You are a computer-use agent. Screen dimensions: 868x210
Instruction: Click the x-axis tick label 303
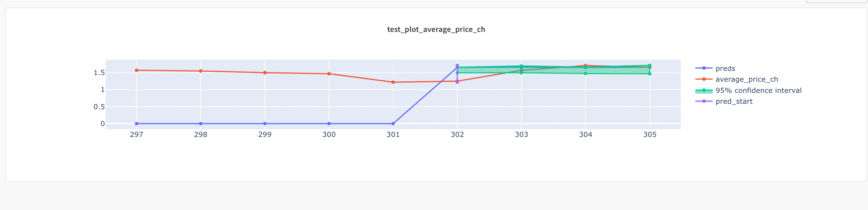(521, 135)
